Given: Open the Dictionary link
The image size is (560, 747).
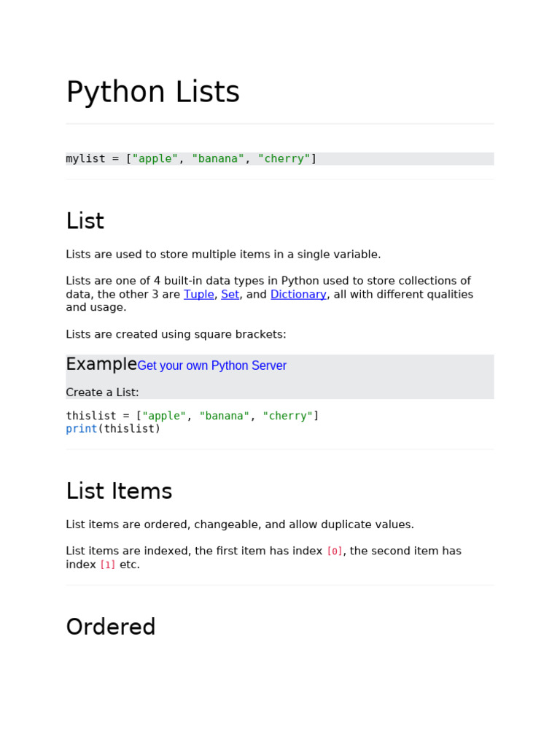Looking at the screenshot, I should (x=298, y=294).
